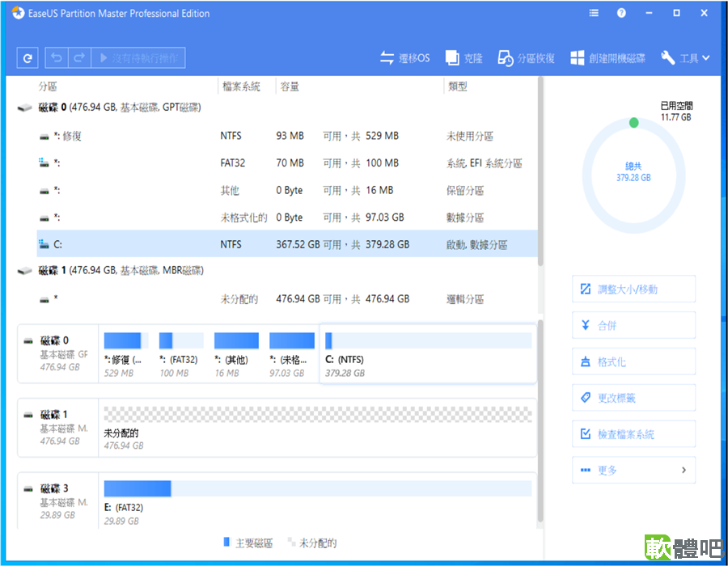
Task: Click the help question mark icon
Action: coord(621,13)
